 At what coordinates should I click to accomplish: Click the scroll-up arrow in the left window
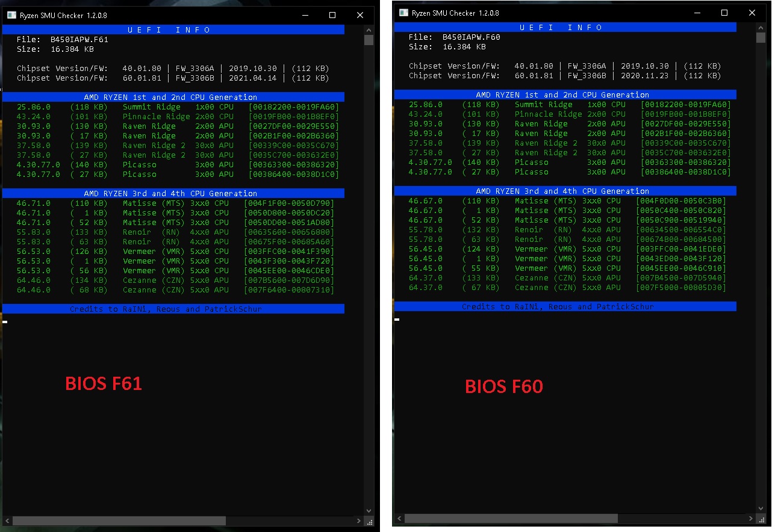pos(369,29)
